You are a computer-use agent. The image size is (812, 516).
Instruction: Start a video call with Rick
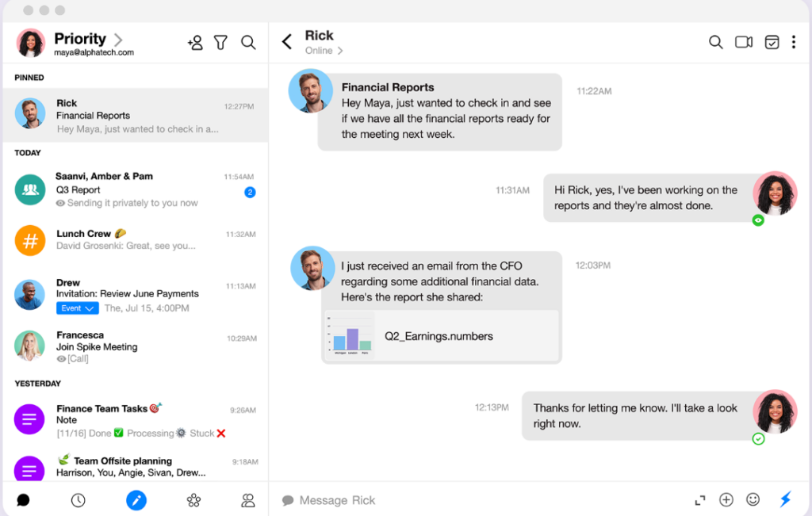[x=743, y=42]
